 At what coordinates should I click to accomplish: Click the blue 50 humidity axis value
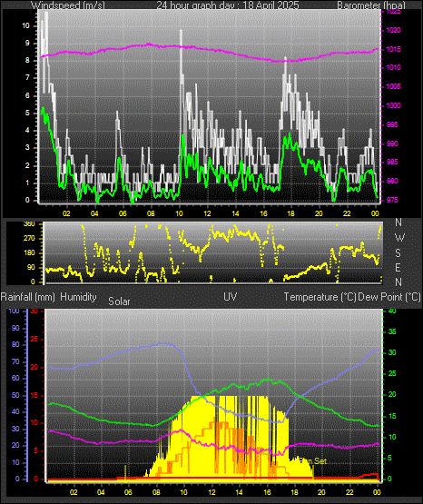pyautogui.click(x=15, y=395)
